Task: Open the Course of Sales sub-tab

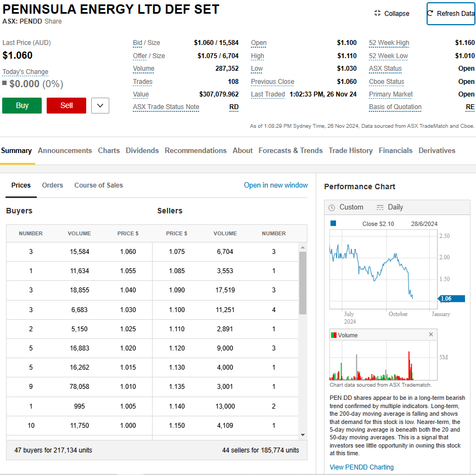Action: coord(99,185)
